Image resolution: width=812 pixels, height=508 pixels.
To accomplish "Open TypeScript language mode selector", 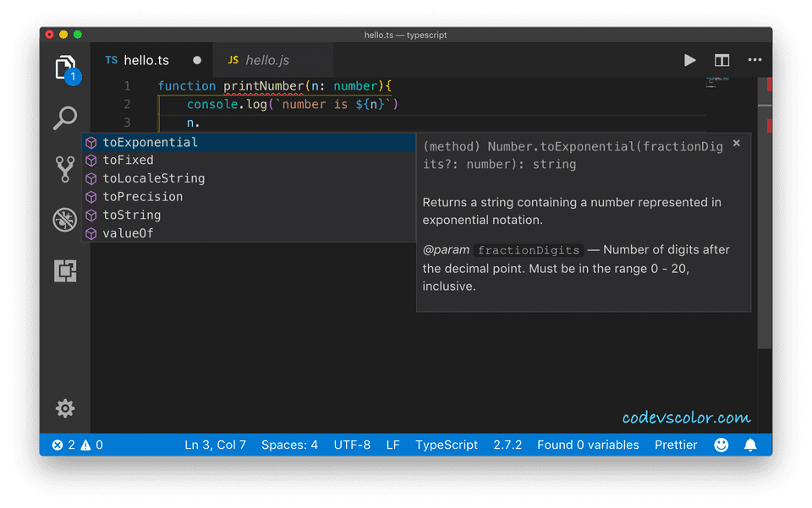I will (446, 445).
